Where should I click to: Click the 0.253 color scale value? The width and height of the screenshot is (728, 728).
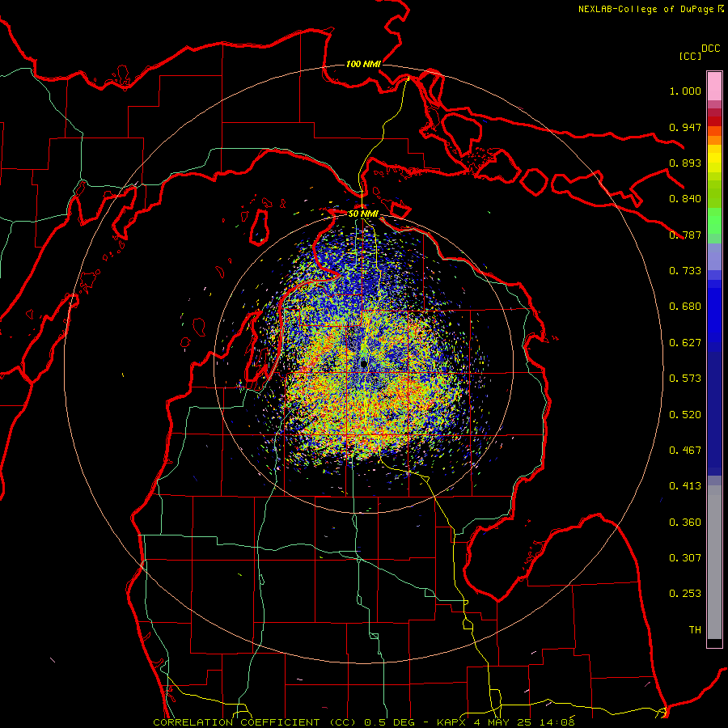685,594
